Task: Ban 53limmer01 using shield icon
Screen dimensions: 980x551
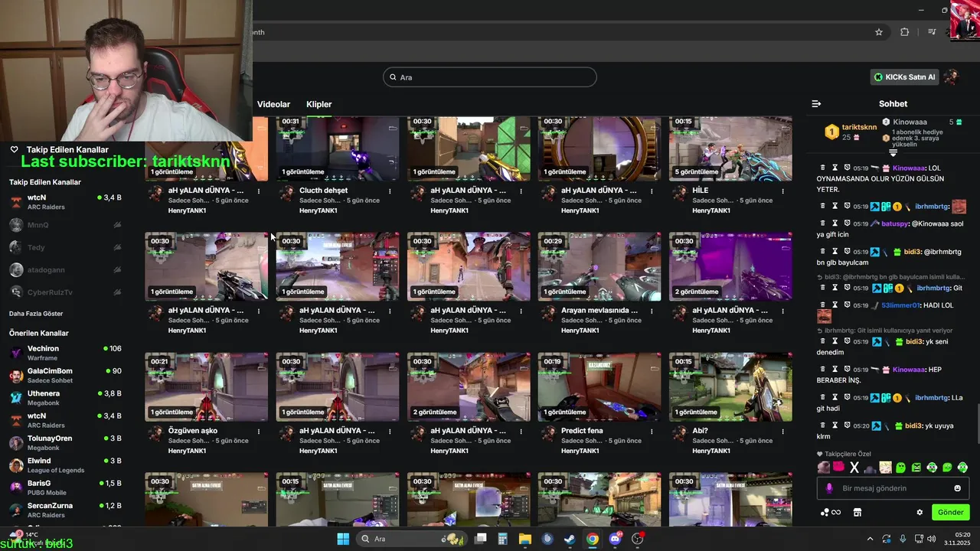Action: pos(848,305)
